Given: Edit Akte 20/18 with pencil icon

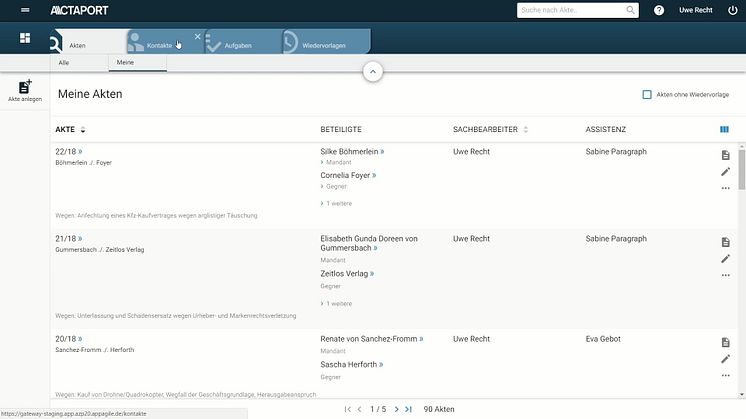Looking at the screenshot, I should [x=725, y=359].
